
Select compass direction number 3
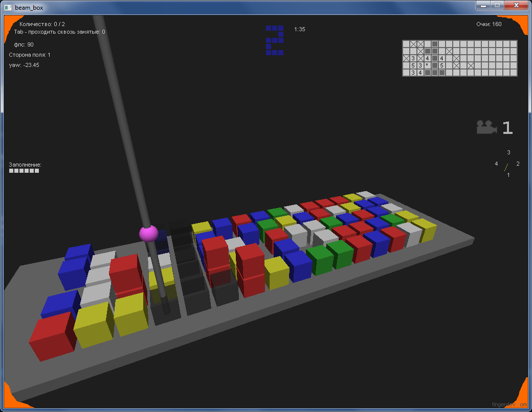pos(508,152)
